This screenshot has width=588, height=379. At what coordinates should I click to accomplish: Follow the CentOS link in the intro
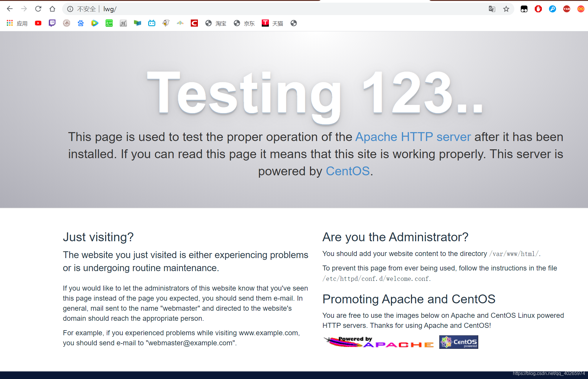tap(348, 171)
